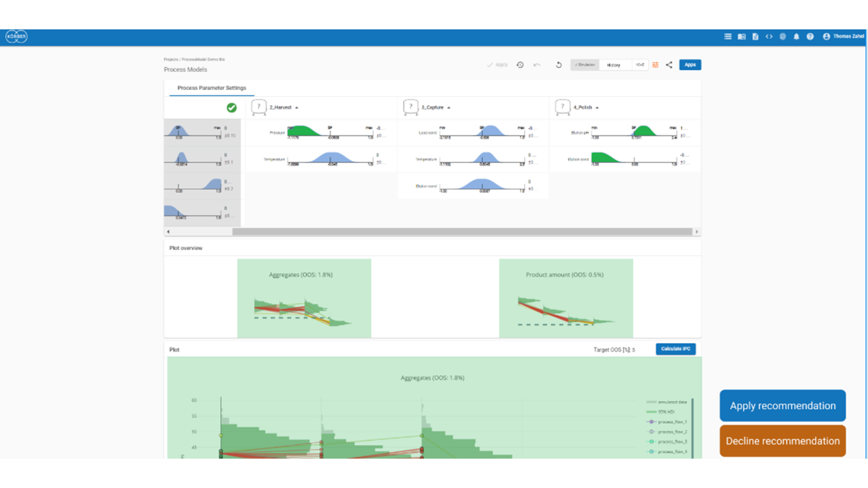This screenshot has width=868, height=488.
Task: Click the green checkmark status toggle
Action: (x=231, y=108)
